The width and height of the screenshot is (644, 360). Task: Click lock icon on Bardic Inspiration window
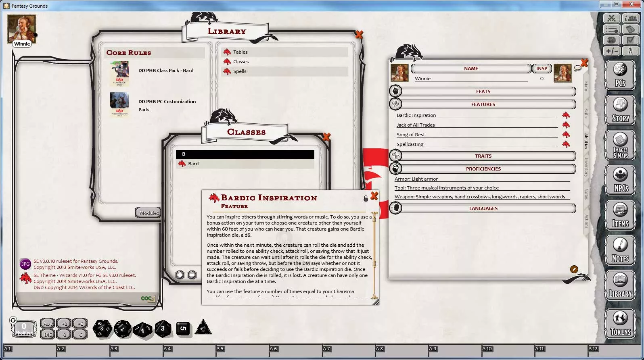(366, 198)
